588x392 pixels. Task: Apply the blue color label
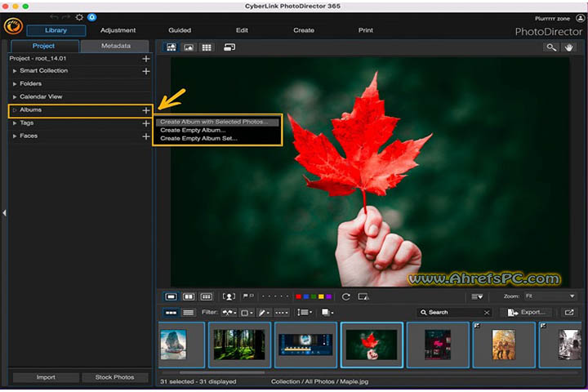coord(306,296)
